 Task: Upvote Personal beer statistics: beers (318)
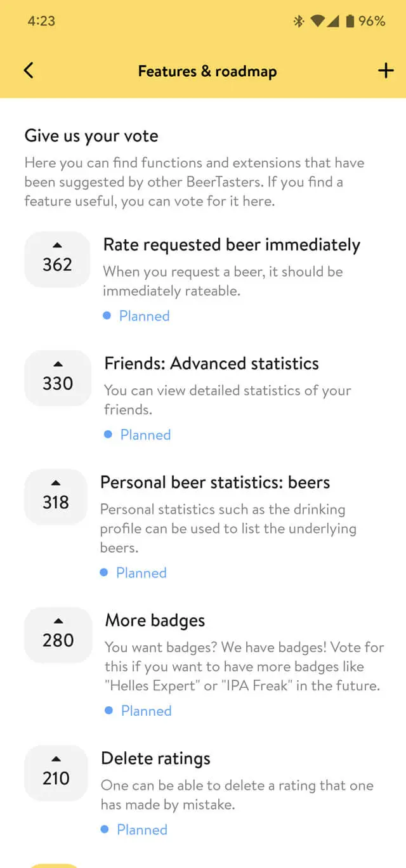tap(56, 496)
